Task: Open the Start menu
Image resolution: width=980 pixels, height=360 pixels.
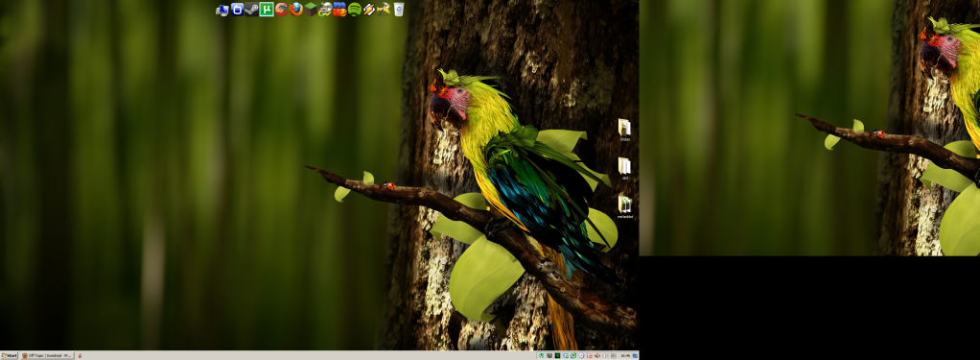Action: 9,355
